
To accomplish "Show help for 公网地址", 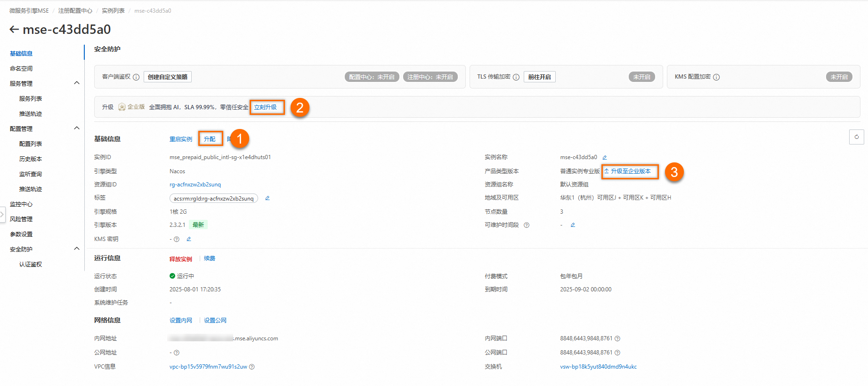I will [177, 353].
